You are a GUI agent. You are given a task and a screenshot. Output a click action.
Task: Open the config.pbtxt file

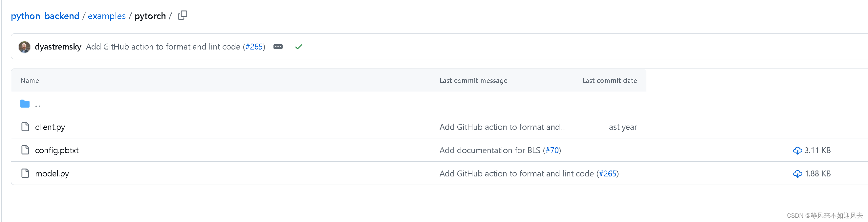click(56, 151)
